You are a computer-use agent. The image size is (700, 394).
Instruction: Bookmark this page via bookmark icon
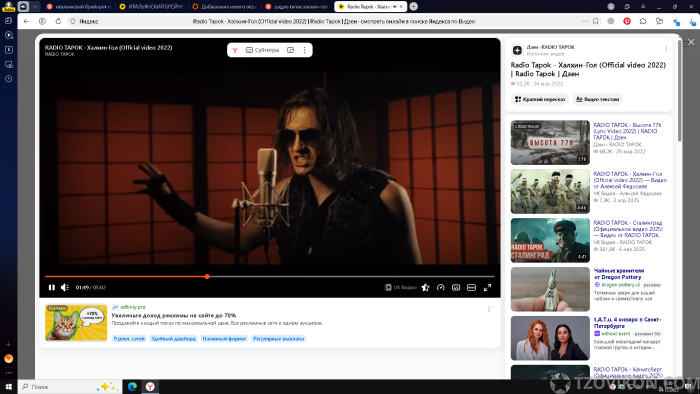[596, 21]
